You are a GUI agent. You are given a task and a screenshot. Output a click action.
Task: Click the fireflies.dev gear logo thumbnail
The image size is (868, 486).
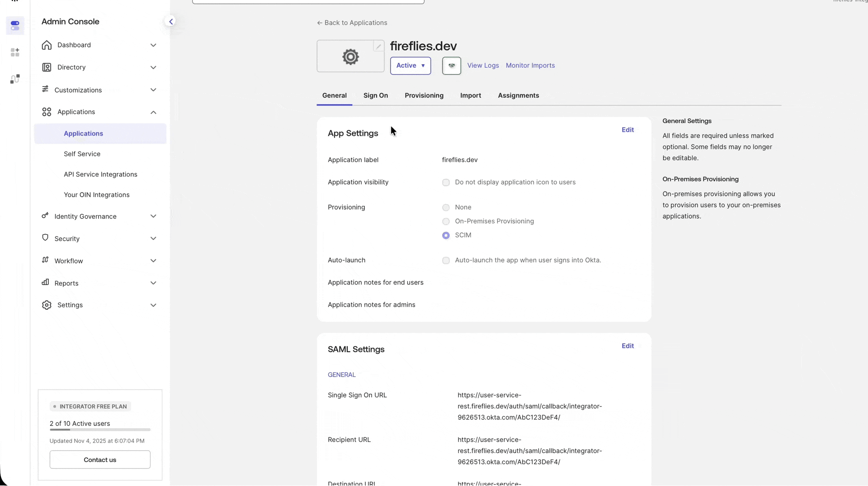tap(350, 57)
